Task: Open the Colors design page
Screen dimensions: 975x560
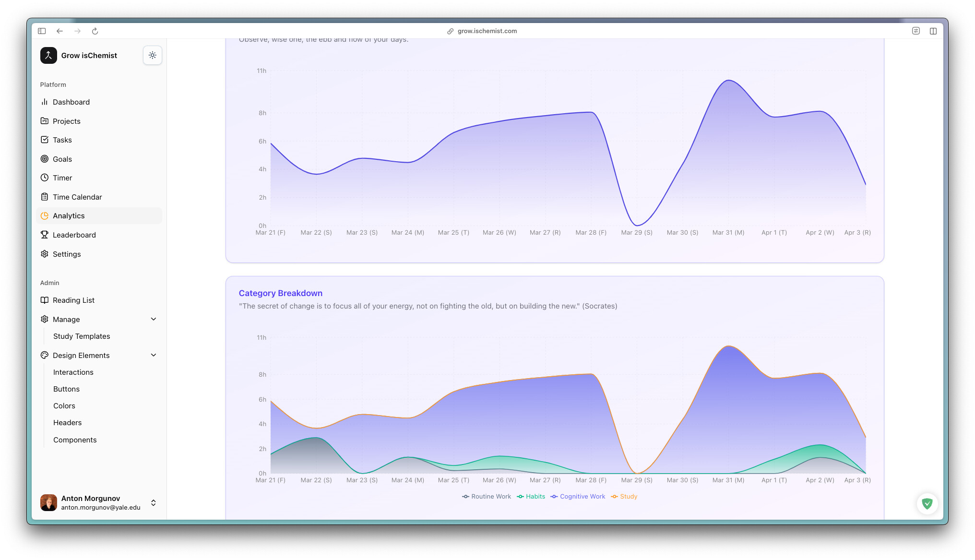Action: [64, 406]
